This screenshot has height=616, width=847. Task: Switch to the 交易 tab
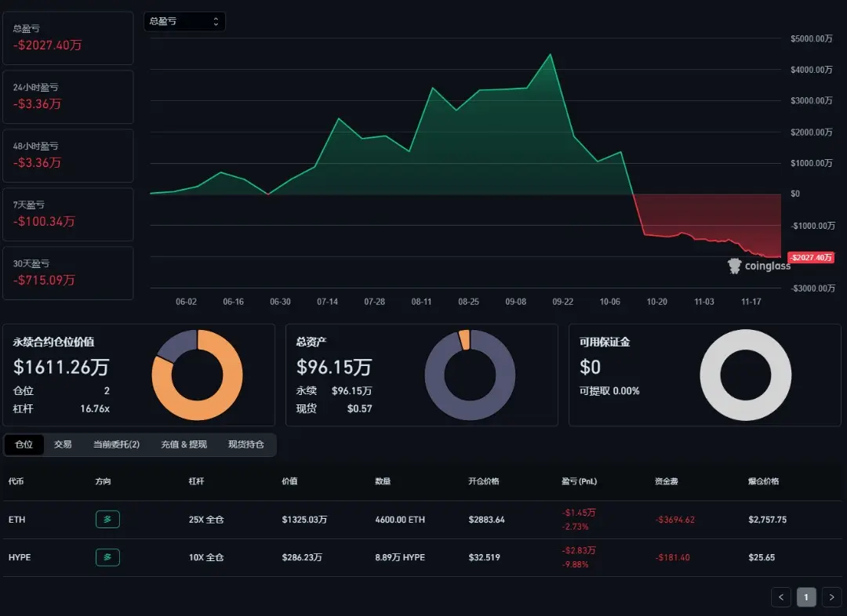63,444
